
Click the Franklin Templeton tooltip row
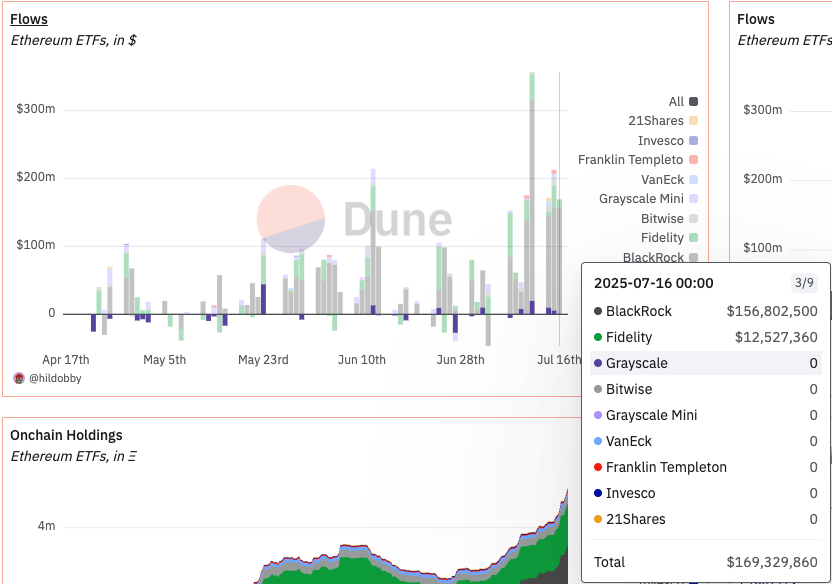706,467
